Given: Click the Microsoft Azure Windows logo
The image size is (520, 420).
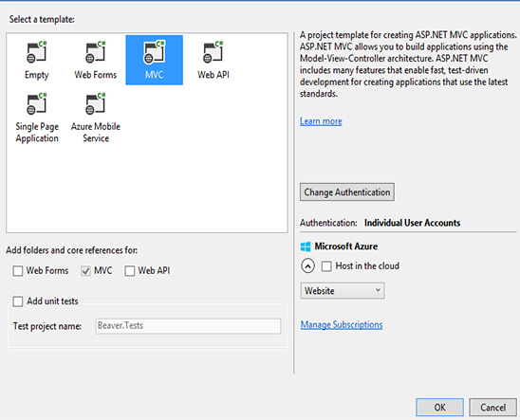Looking at the screenshot, I should click(x=306, y=247).
